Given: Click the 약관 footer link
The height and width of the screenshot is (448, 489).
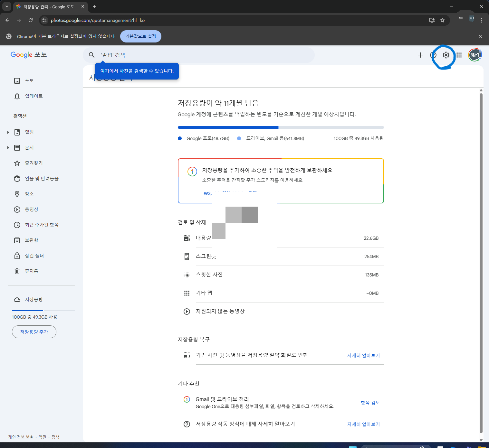Looking at the screenshot, I should coord(43,437).
